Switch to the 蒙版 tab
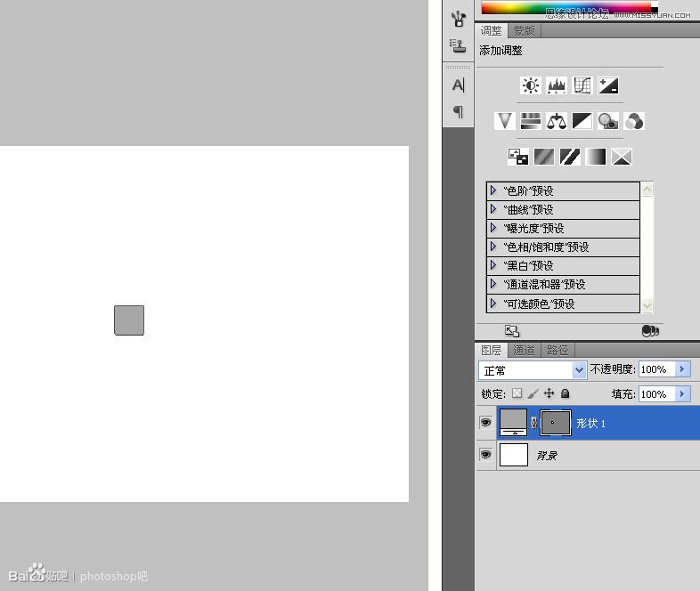Image resolution: width=700 pixels, height=591 pixels. (524, 31)
